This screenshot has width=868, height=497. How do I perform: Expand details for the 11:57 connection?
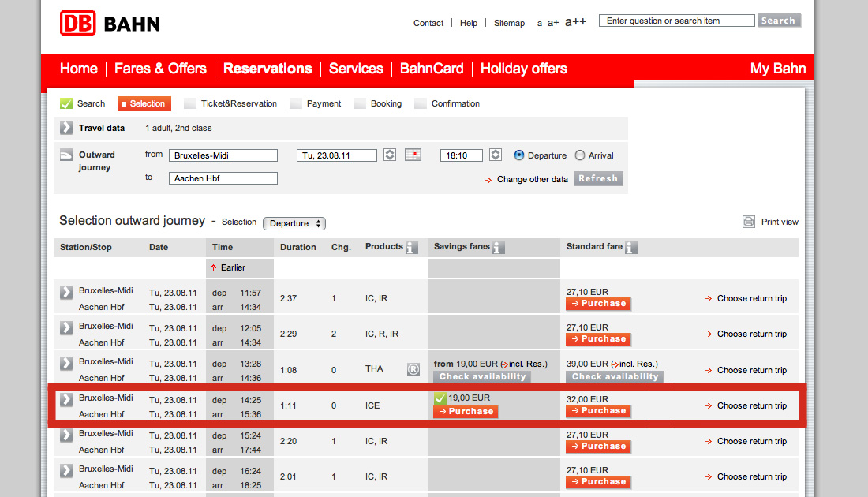[x=66, y=292]
